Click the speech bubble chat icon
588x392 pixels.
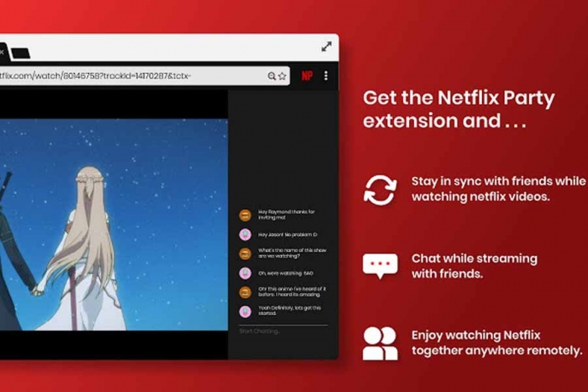pyautogui.click(x=381, y=266)
